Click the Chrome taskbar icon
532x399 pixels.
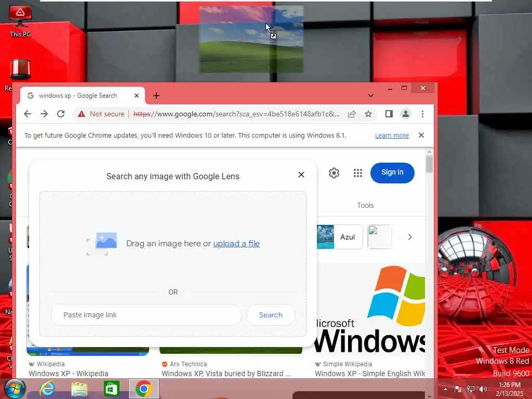tap(143, 389)
